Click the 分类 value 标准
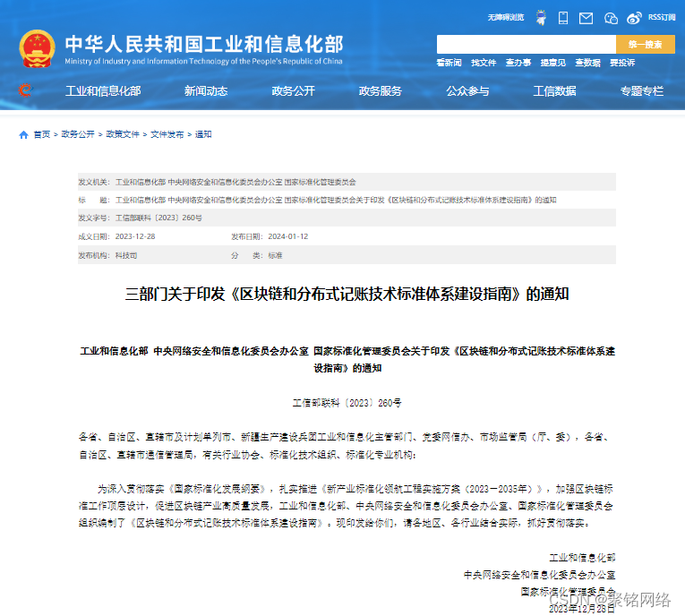 pos(275,255)
